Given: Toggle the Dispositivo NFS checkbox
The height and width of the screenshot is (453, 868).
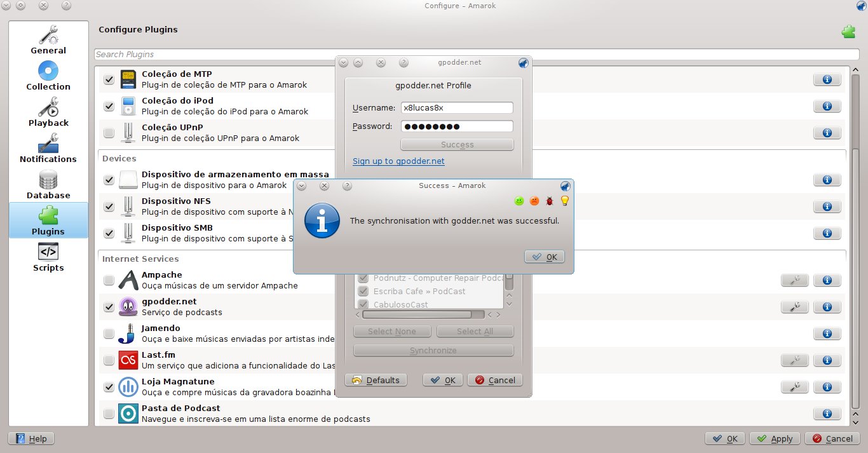Looking at the screenshot, I should pyautogui.click(x=109, y=206).
